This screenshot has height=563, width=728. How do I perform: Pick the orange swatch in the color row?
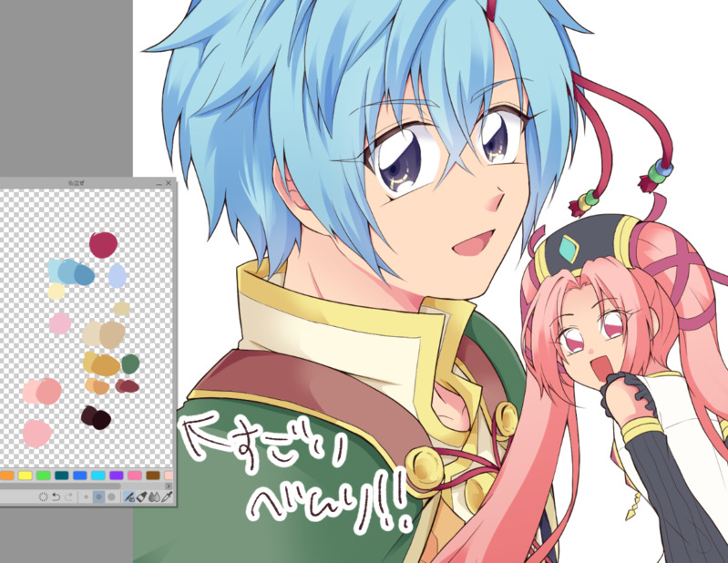[x=6, y=476]
